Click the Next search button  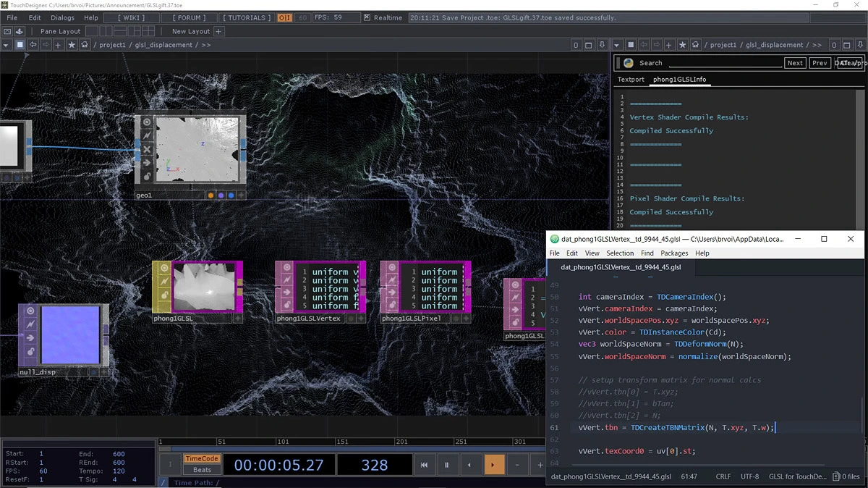pyautogui.click(x=794, y=63)
